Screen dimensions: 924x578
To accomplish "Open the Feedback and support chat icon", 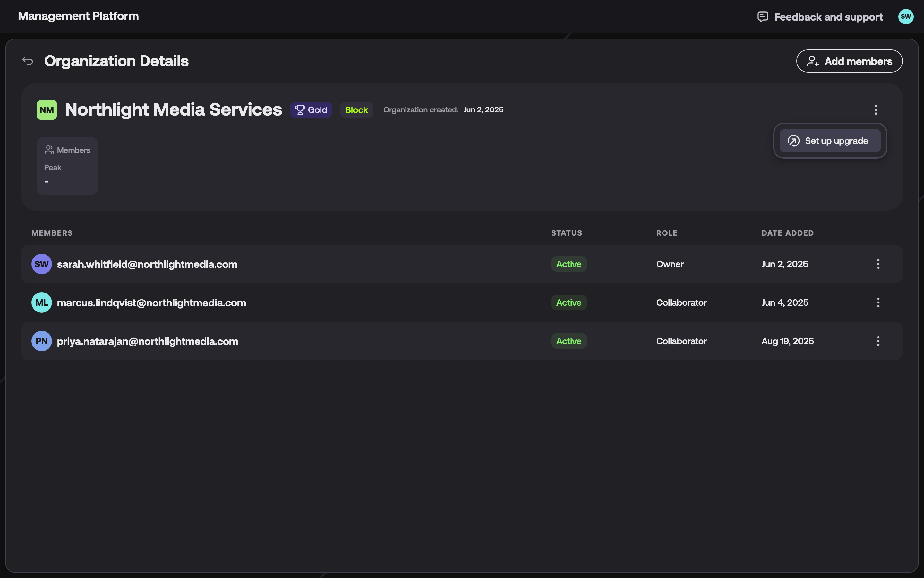I will tap(763, 17).
